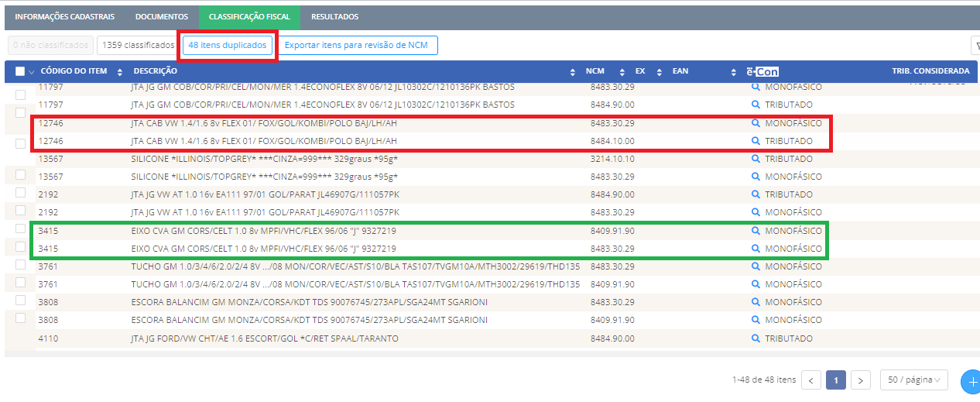
Task: Click the 1-48 de 48 itens text
Action: (763, 380)
